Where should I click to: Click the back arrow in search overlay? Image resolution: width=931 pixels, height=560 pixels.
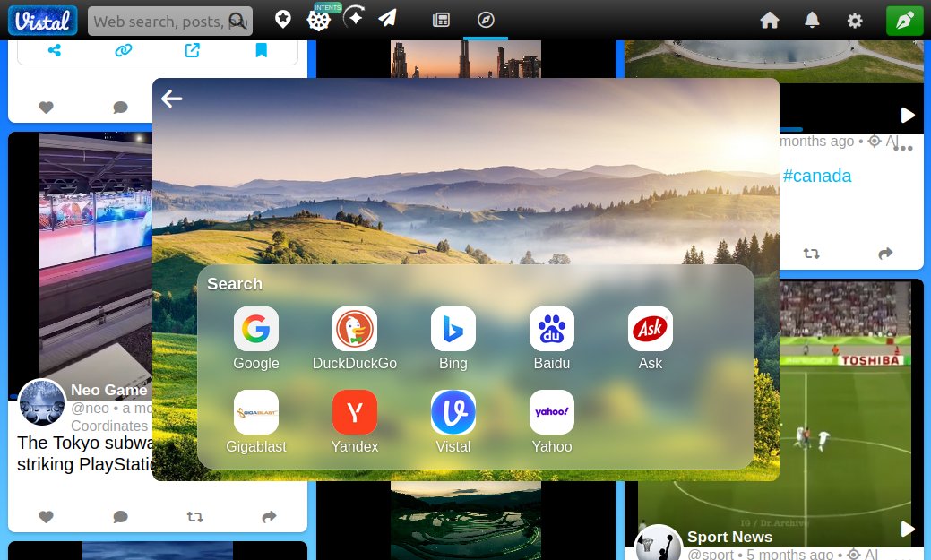[171, 99]
